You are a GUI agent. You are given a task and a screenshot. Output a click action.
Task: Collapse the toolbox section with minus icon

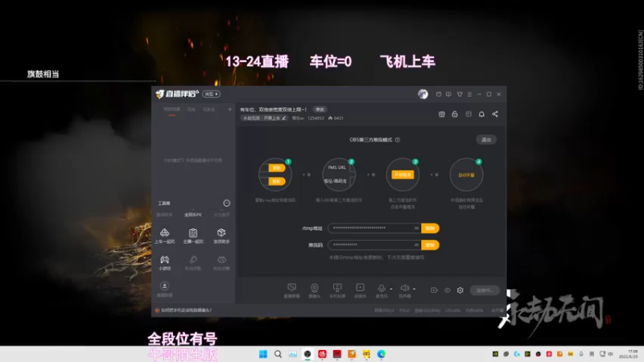(x=226, y=204)
